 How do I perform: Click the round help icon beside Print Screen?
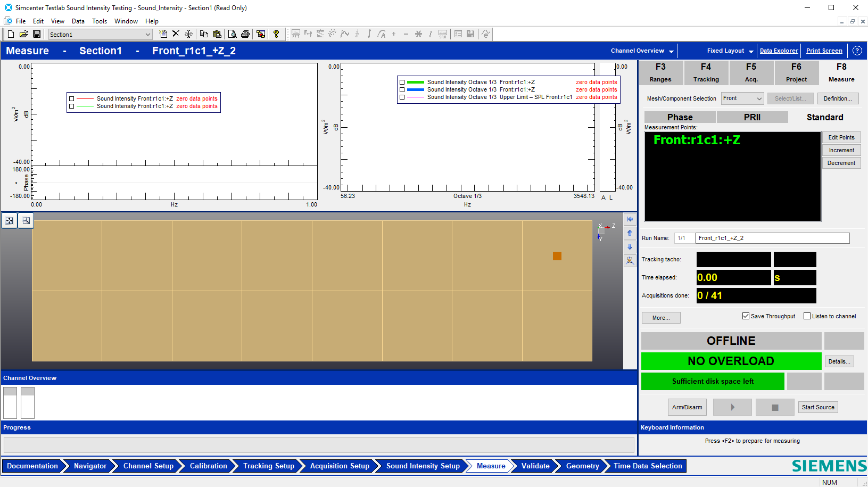tap(857, 51)
